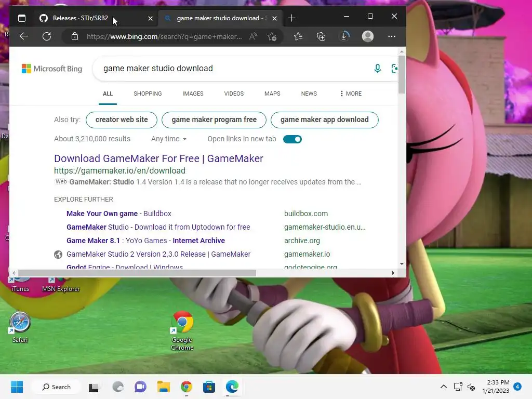Open the Windows Start menu

17,387
